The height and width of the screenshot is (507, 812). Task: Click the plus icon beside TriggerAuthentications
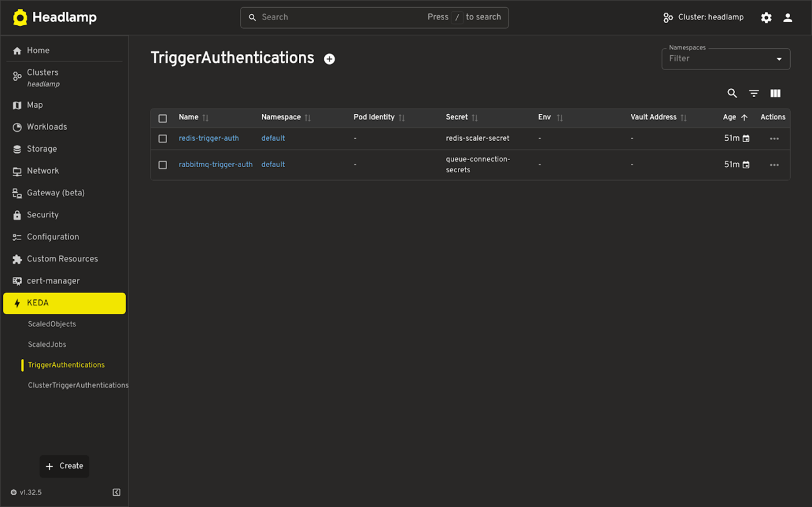pos(330,59)
